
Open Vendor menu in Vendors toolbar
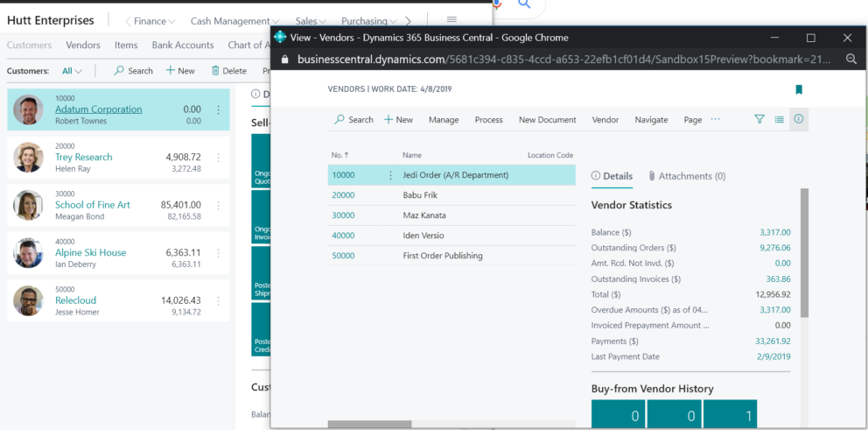pos(605,120)
